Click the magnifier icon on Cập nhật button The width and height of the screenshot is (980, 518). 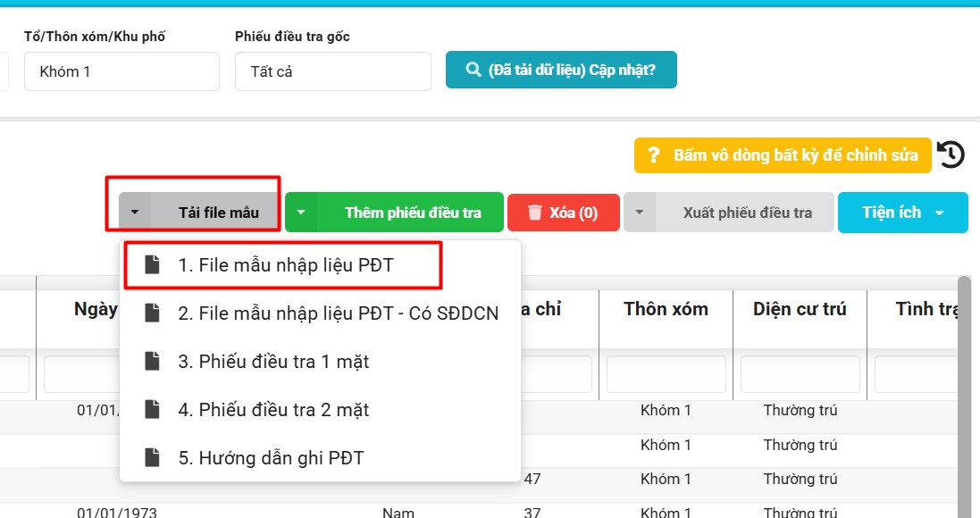473,70
